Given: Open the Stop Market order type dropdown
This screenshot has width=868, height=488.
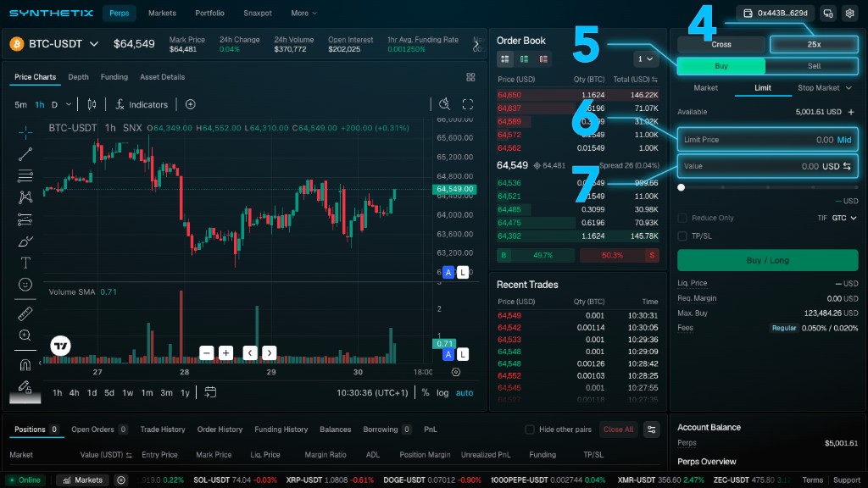Looking at the screenshot, I should [824, 88].
